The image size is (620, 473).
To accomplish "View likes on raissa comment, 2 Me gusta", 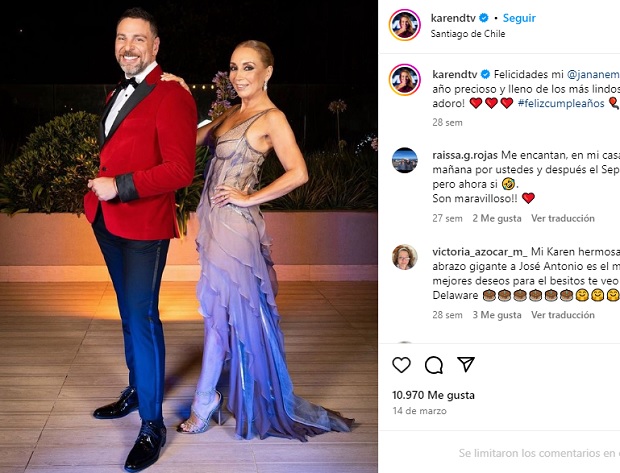I will (497, 218).
